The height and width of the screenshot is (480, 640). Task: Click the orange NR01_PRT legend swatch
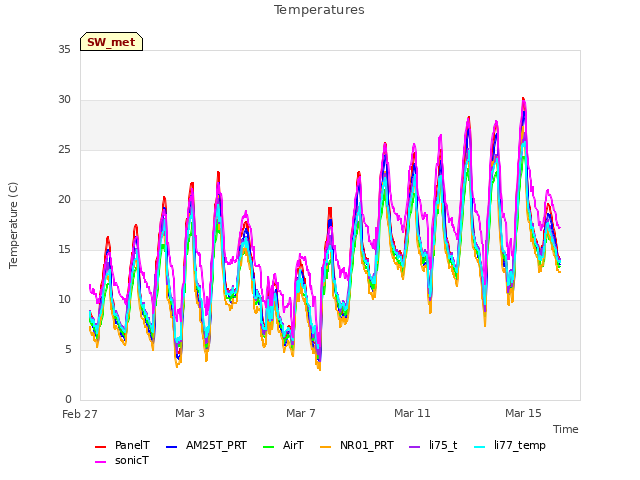point(325,447)
